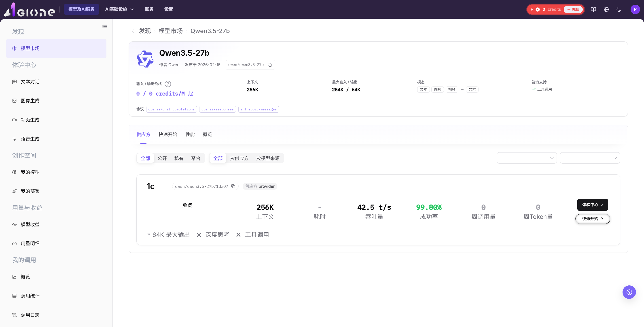Select 全部 in visibility filter
The width and height of the screenshot is (644, 327).
[146, 158]
